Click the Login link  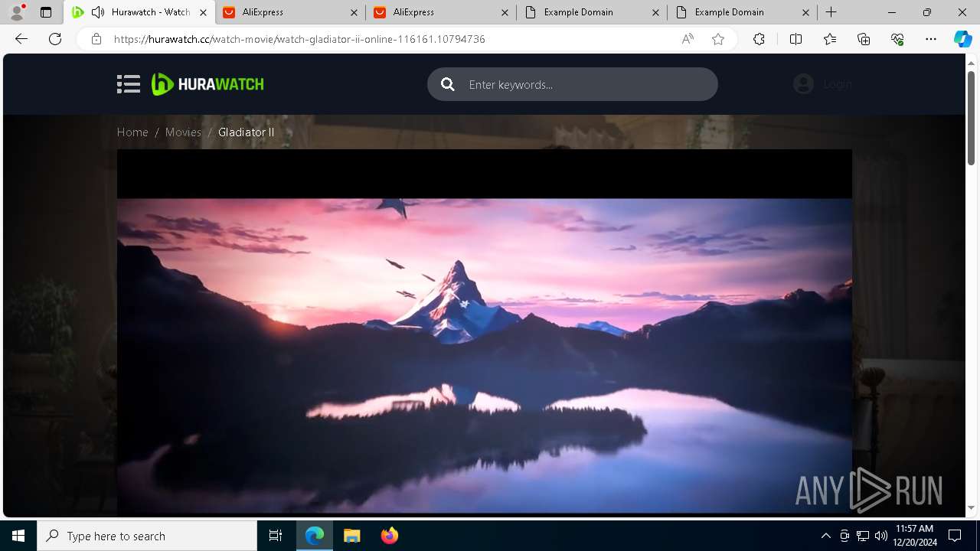pyautogui.click(x=838, y=84)
